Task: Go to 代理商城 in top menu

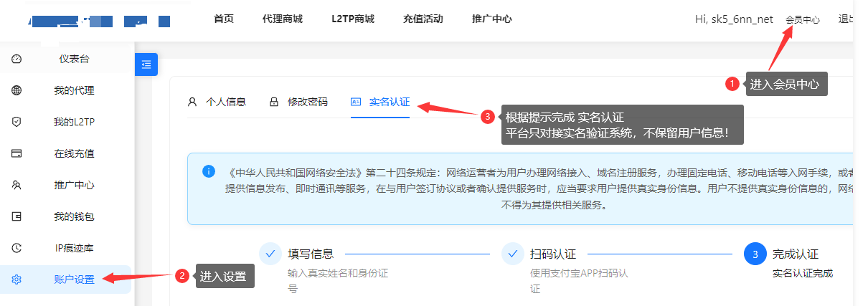Action: [x=283, y=19]
